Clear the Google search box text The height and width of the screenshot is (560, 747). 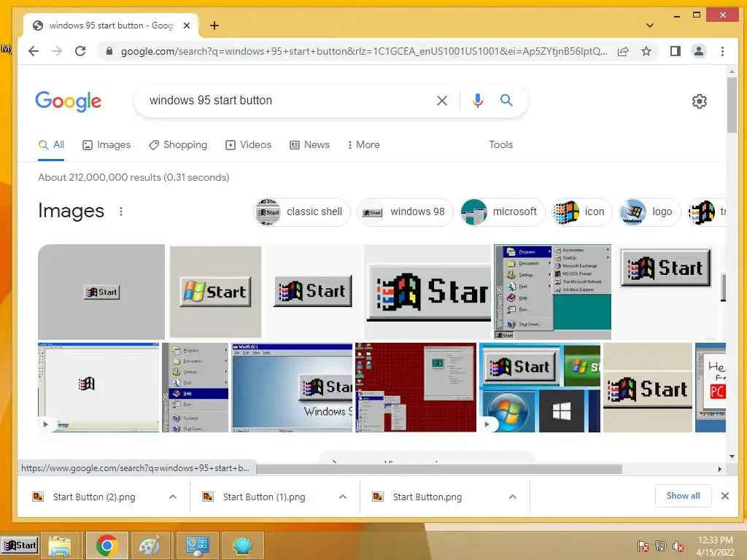tap(442, 101)
